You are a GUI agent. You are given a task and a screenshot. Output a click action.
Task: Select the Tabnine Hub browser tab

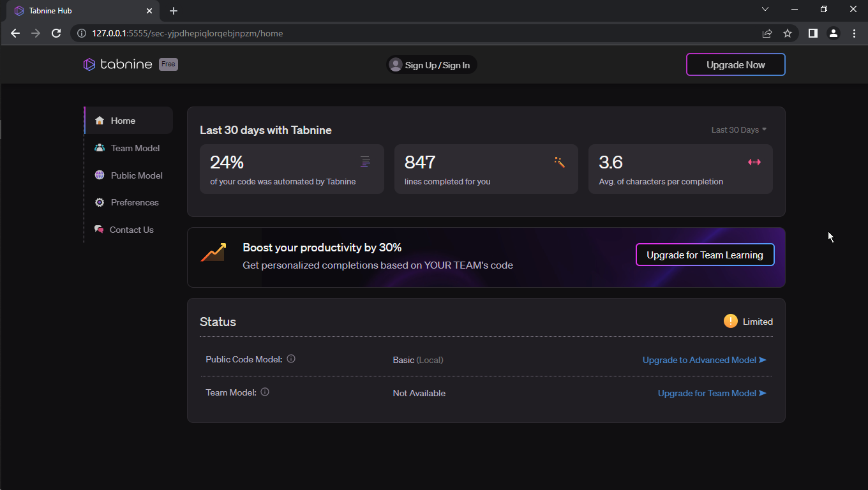83,11
